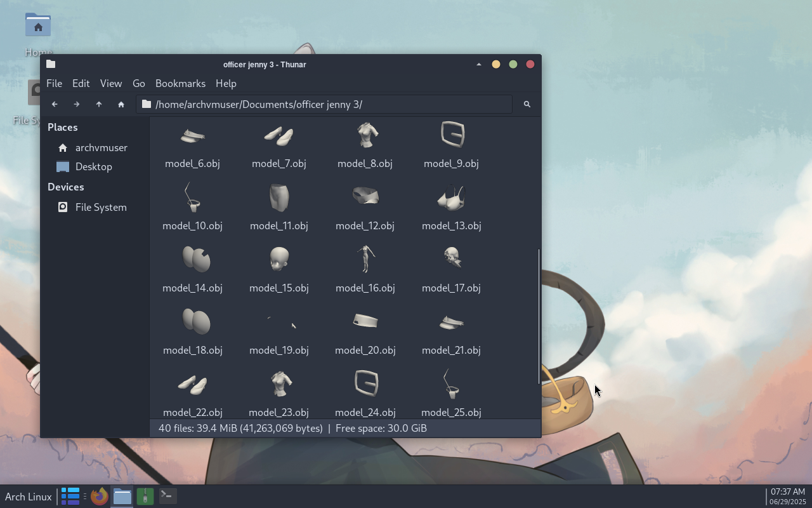Image resolution: width=812 pixels, height=508 pixels.
Task: Select the model_17.obj file icon
Action: click(x=452, y=257)
